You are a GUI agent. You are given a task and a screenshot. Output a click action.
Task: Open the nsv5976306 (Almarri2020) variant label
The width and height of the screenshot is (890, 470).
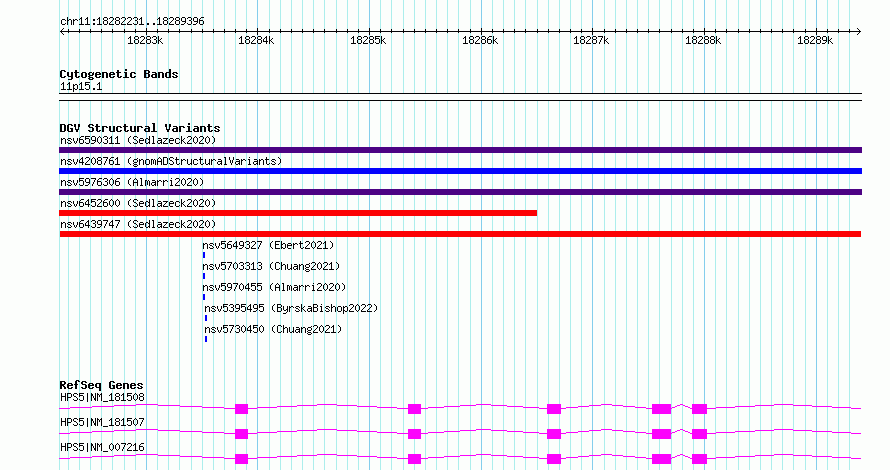[x=132, y=182]
